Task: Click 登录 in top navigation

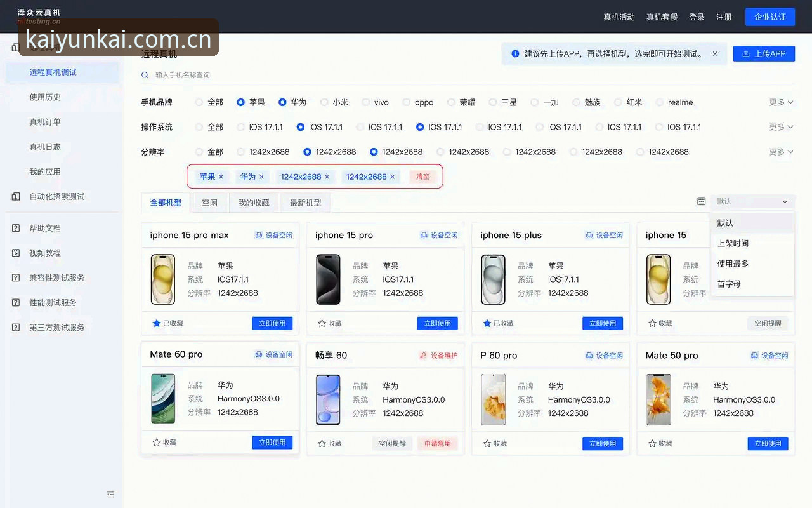Action: (697, 17)
